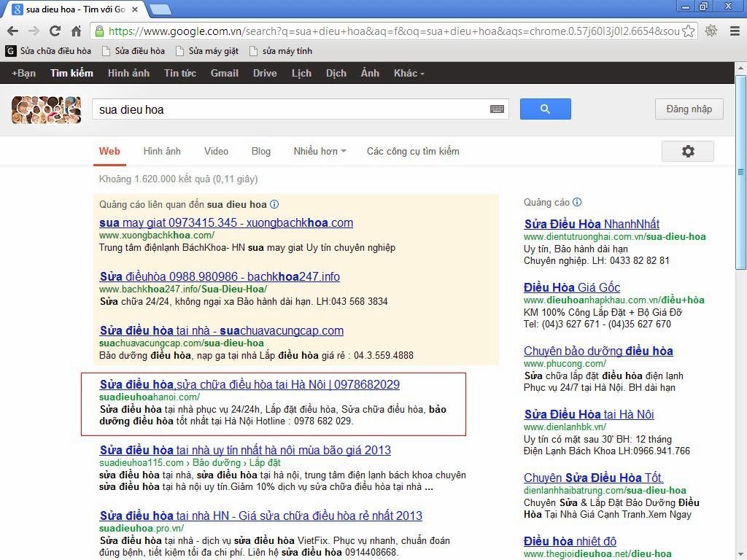
Task: Reload the current page
Action: point(55,31)
